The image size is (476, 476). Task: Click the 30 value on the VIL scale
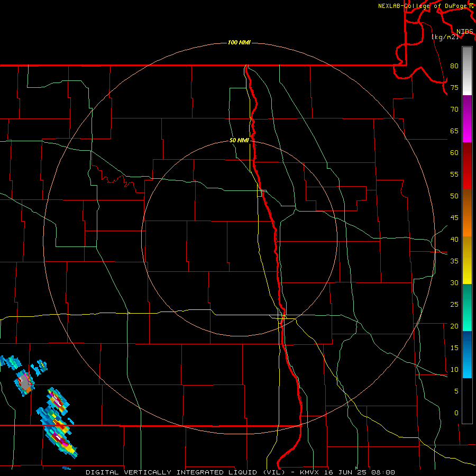click(454, 282)
